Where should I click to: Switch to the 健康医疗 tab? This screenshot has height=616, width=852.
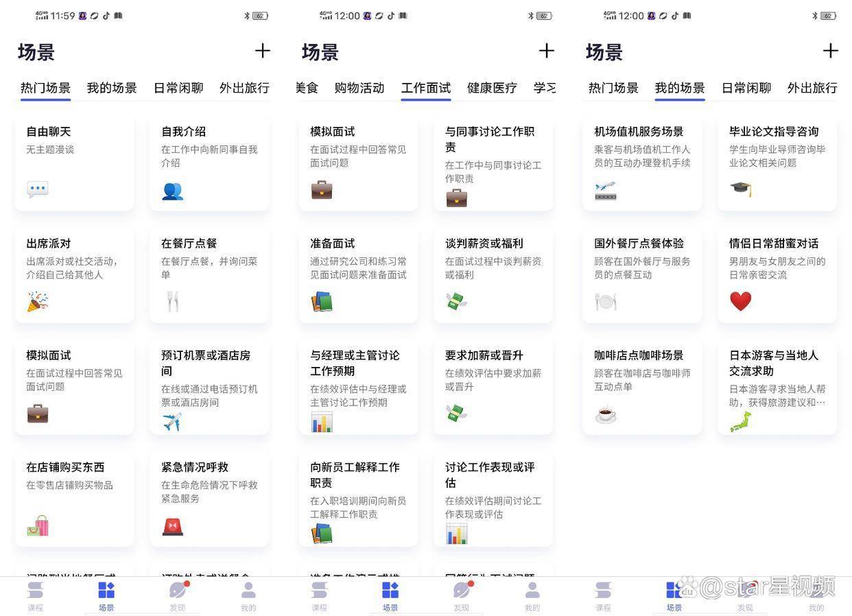[x=492, y=88]
